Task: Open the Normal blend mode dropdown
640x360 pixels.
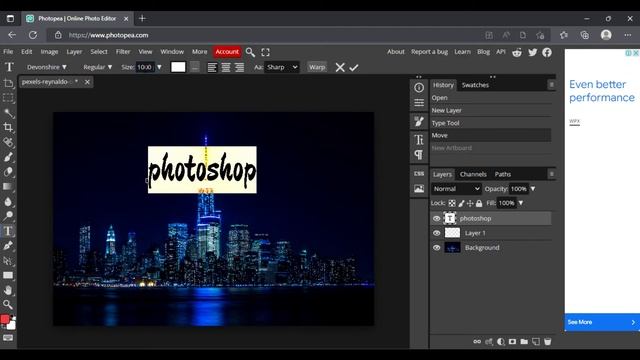Action: click(456, 189)
